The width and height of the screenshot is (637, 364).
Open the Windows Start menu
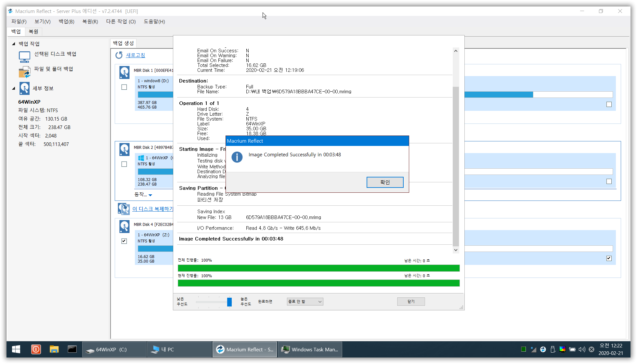coord(16,349)
